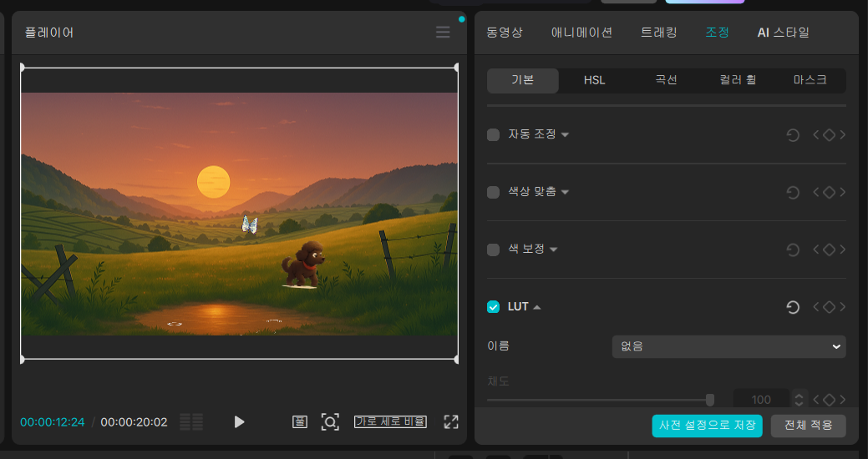Image resolution: width=868 pixels, height=459 pixels.
Task: Click the 풀 preview quality icon
Action: point(299,422)
